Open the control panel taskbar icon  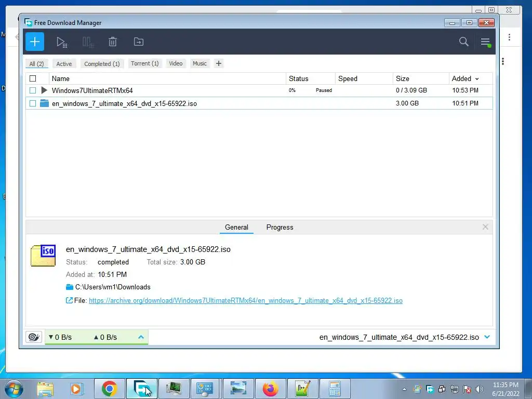[205, 389]
